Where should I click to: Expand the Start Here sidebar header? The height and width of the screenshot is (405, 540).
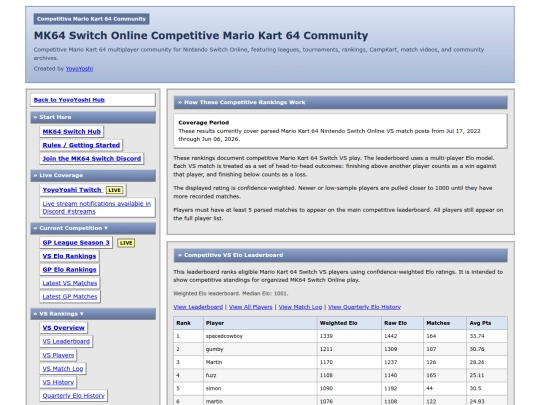(93, 117)
